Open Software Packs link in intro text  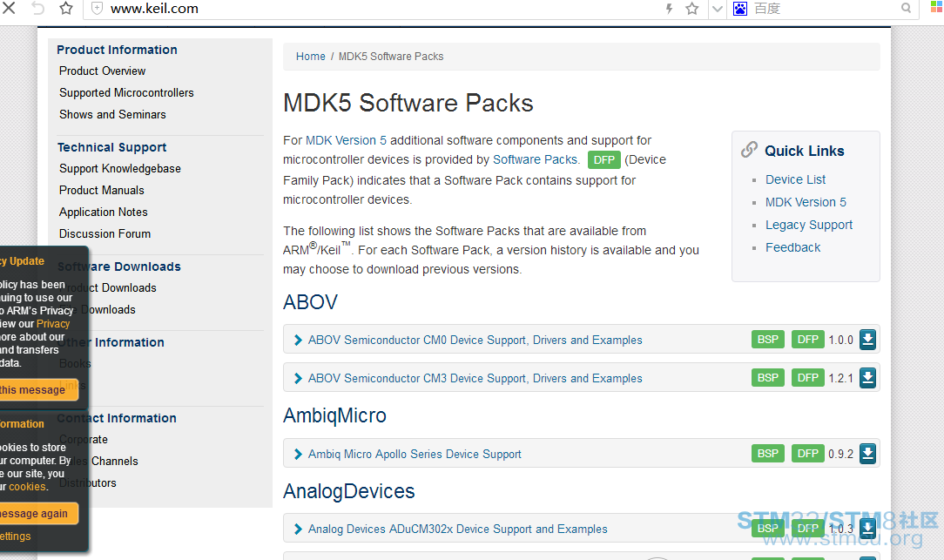coord(536,159)
